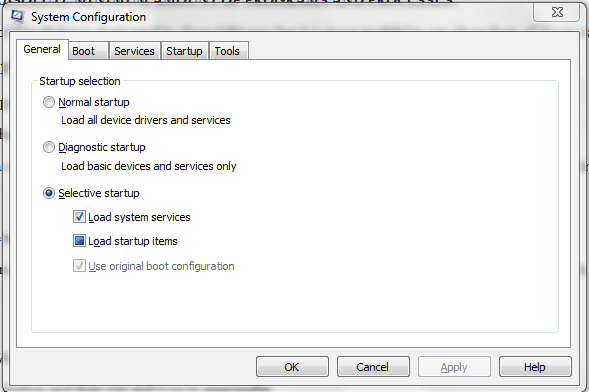Image resolution: width=589 pixels, height=392 pixels.
Task: Uncheck Load system services checkbox
Action: 79,217
